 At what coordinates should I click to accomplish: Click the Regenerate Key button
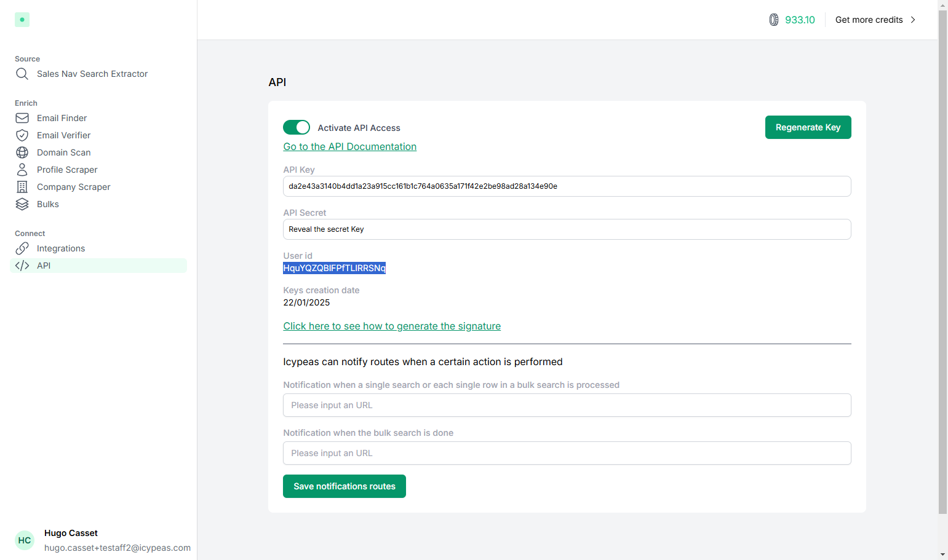coord(808,127)
